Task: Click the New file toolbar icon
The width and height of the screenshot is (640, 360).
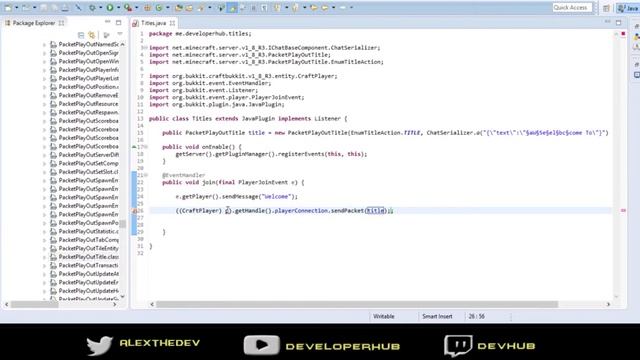Action: [x=8, y=8]
